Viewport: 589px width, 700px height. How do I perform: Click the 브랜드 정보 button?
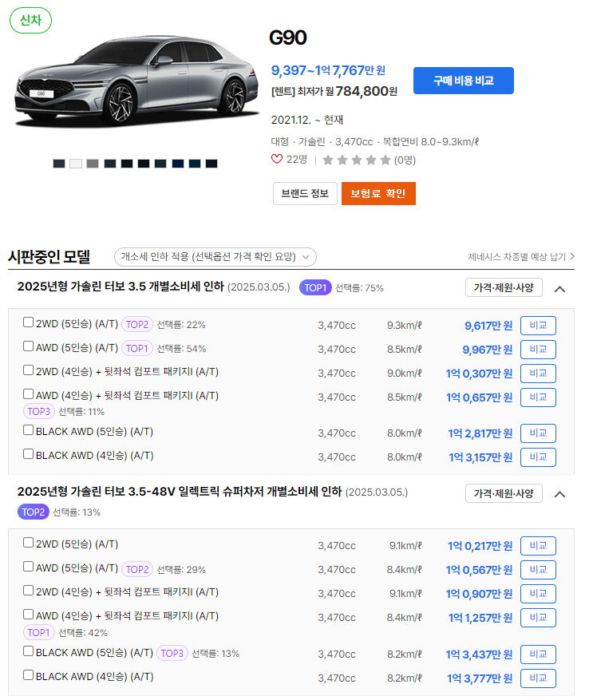(x=305, y=193)
